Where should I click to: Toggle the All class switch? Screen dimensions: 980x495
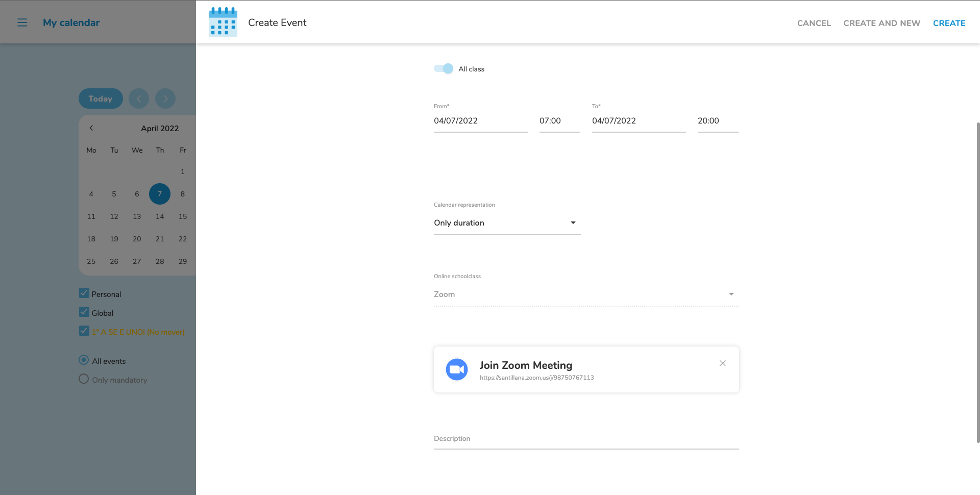444,69
